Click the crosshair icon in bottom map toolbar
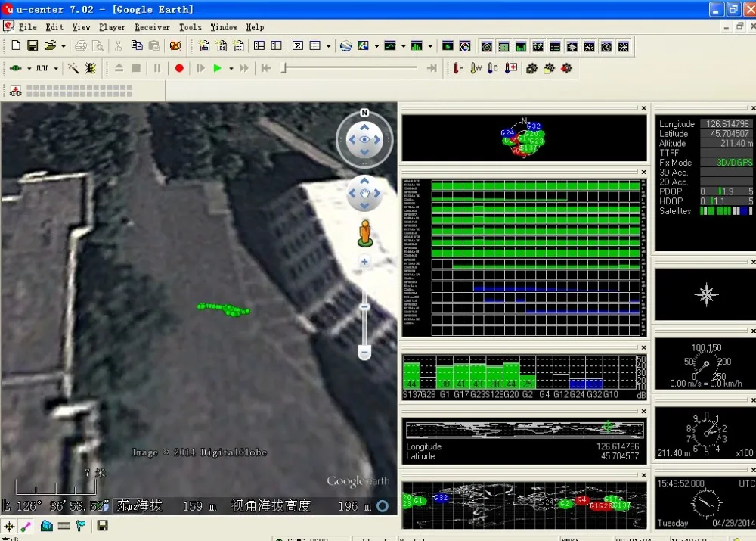The height and width of the screenshot is (541, 756). tap(10, 526)
